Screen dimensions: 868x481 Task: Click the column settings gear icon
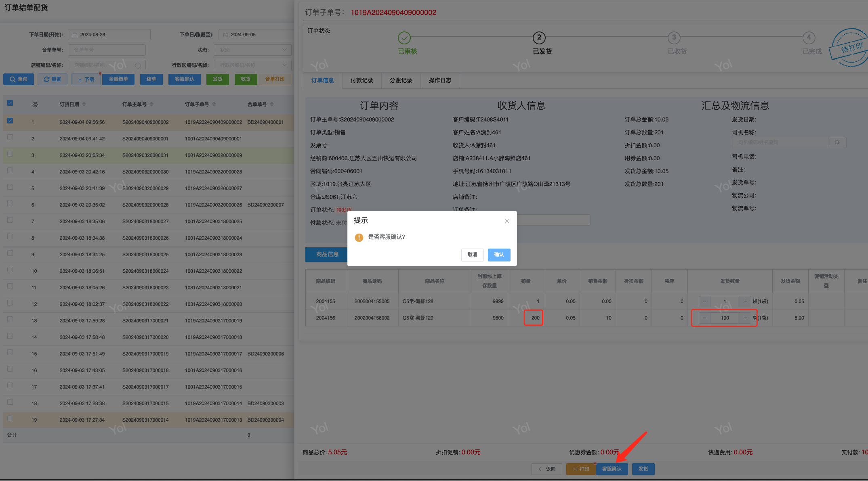[x=35, y=105]
